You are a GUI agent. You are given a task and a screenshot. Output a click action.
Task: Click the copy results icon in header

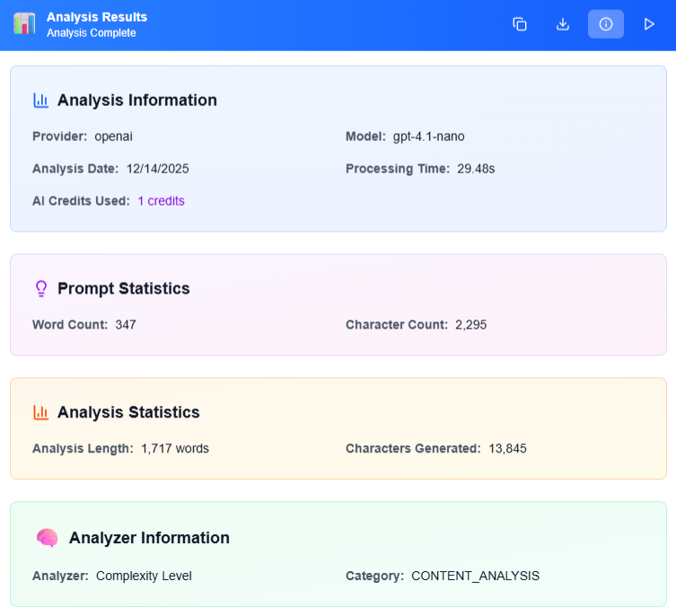pyautogui.click(x=520, y=24)
